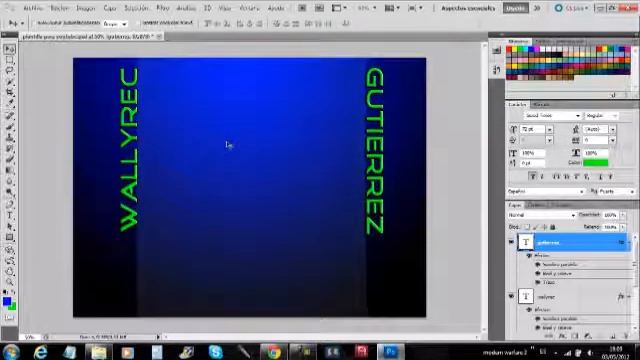
Task: Toggle Faux Bold in Character panel
Action: (532, 176)
